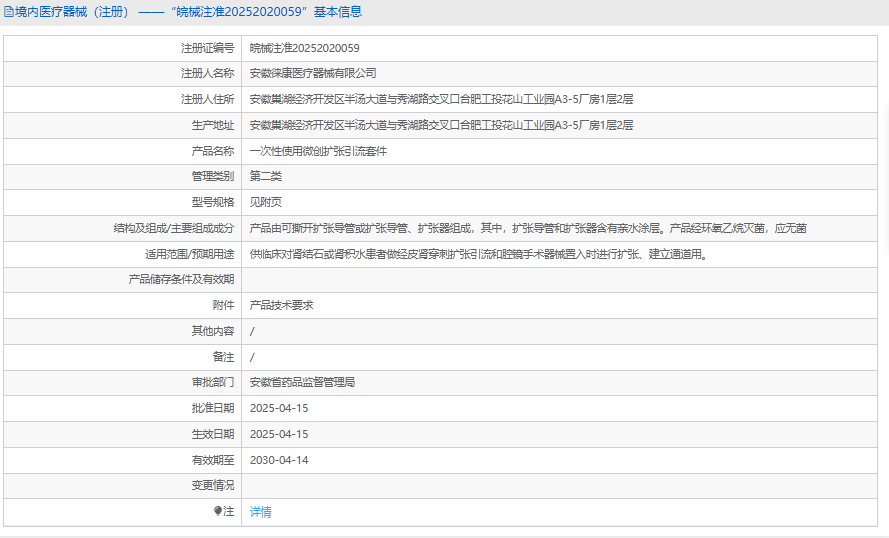Click the 见附页 value

pyautogui.click(x=266, y=202)
